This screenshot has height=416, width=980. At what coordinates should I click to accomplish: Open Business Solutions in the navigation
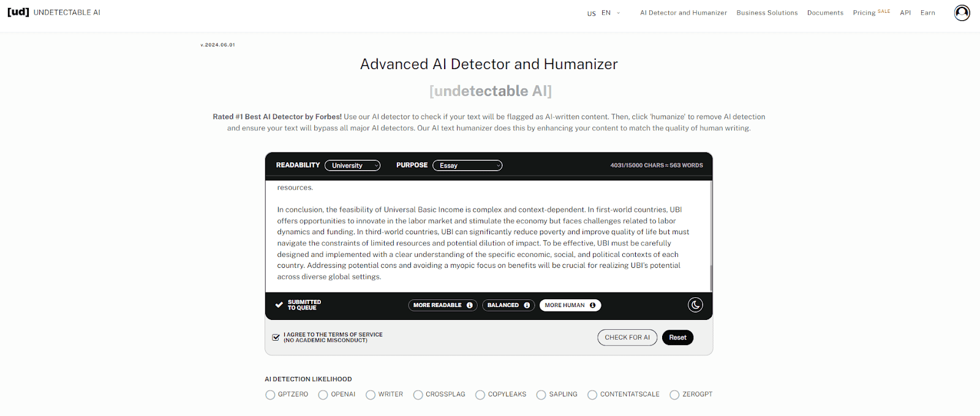(x=767, y=13)
